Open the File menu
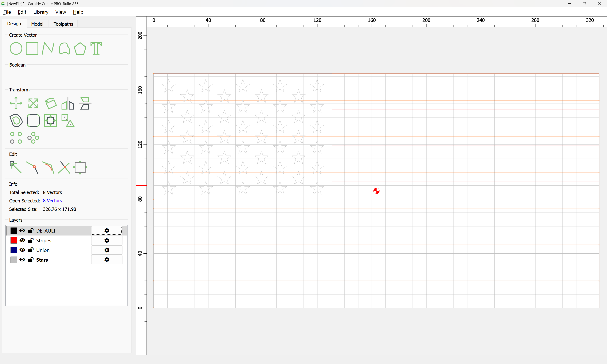This screenshot has height=364, width=607. (x=7, y=12)
